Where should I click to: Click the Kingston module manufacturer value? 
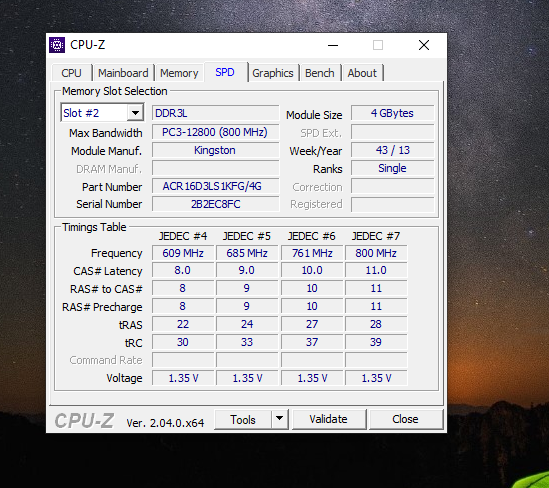pos(215,150)
